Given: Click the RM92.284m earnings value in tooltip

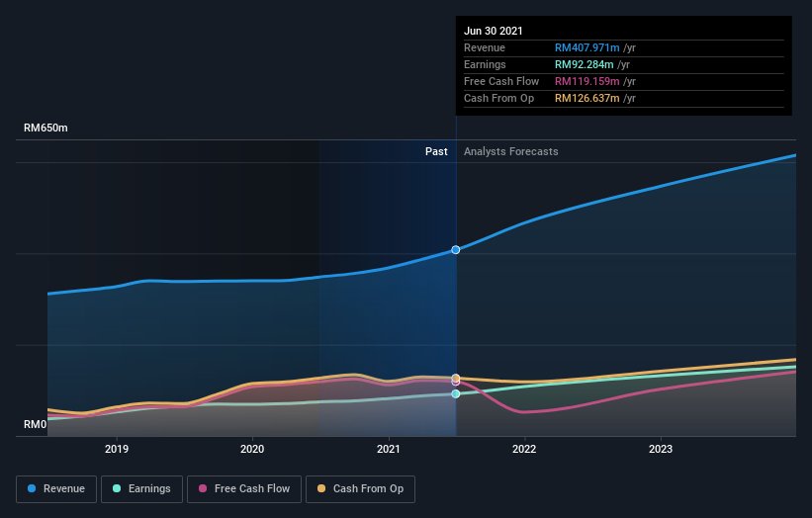Looking at the screenshot, I should [x=585, y=64].
